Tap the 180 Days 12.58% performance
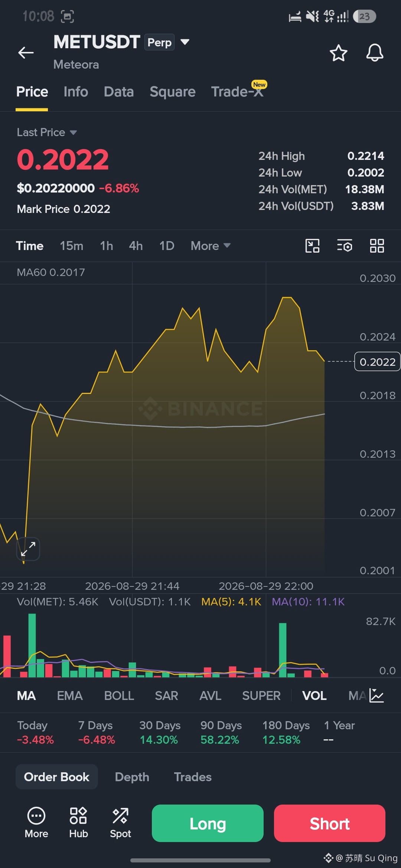Viewport: 401px width, 868px height. coord(286,732)
